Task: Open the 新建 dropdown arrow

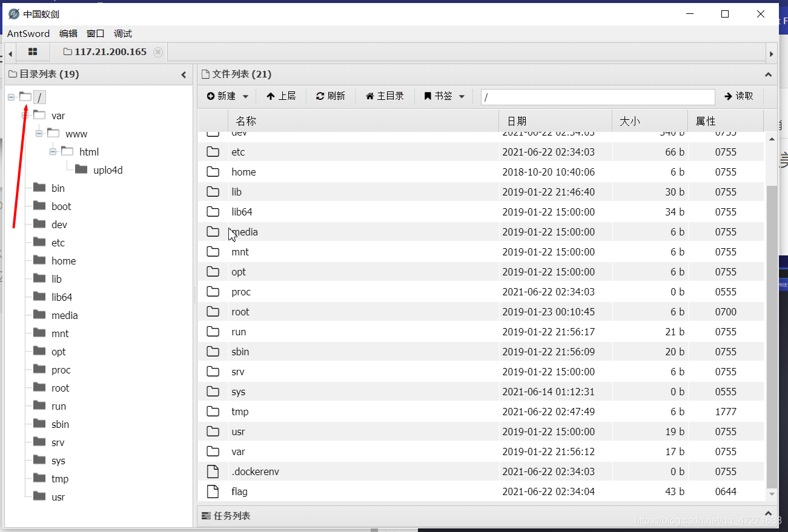Action: [x=245, y=97]
